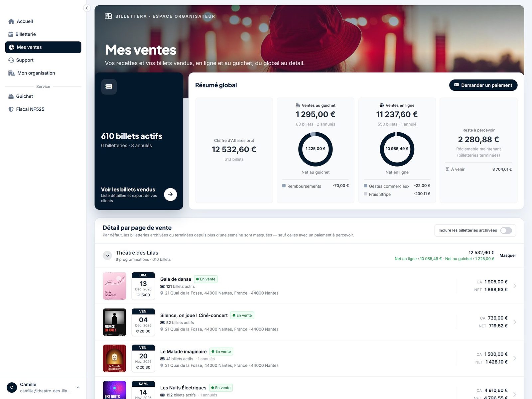The width and height of the screenshot is (532, 399).
Task: Click the clock icon next to 15:00
Action: coord(138,295)
